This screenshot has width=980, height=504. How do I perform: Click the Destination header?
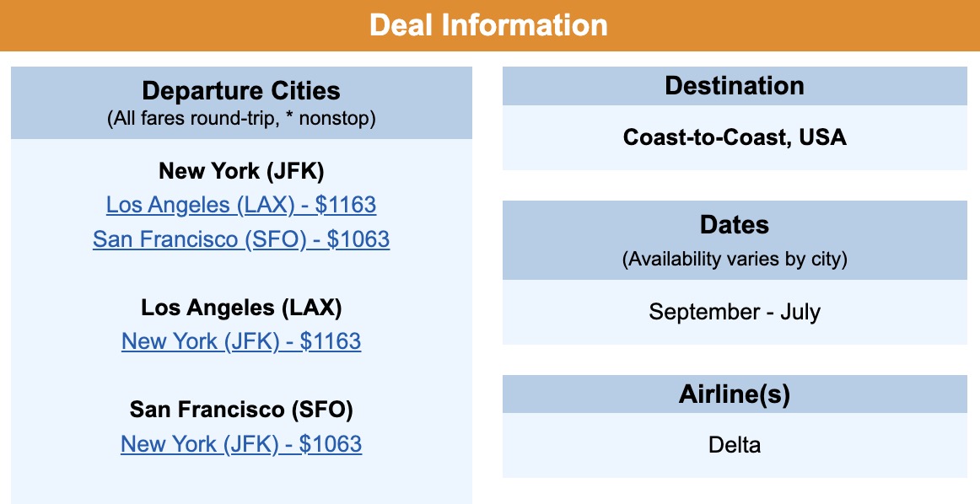735,85
